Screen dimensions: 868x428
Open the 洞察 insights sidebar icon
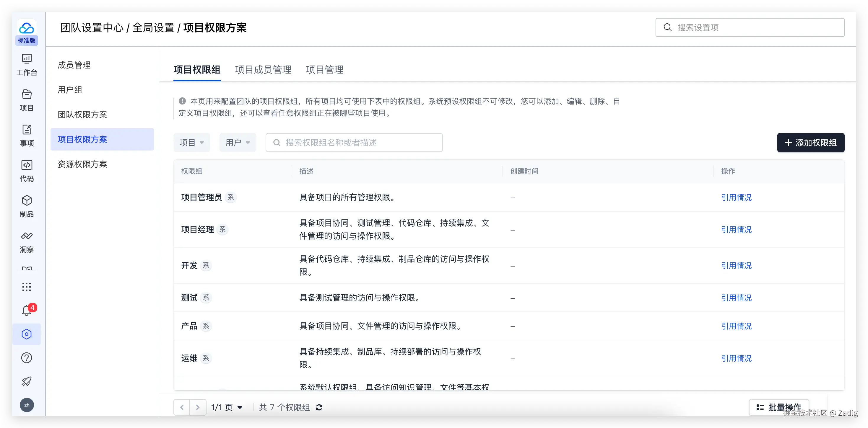27,242
